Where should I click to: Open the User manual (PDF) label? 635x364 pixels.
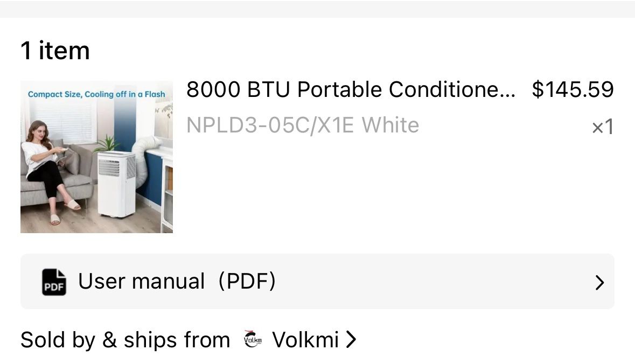tap(177, 282)
